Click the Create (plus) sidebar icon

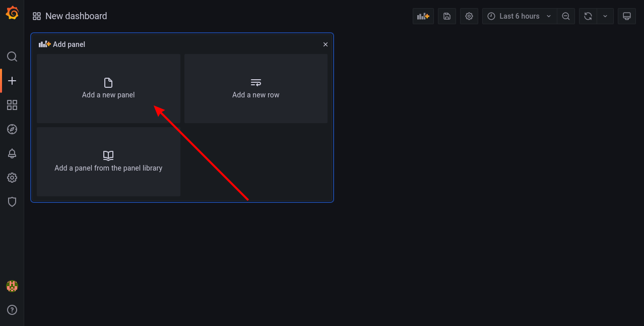click(12, 81)
